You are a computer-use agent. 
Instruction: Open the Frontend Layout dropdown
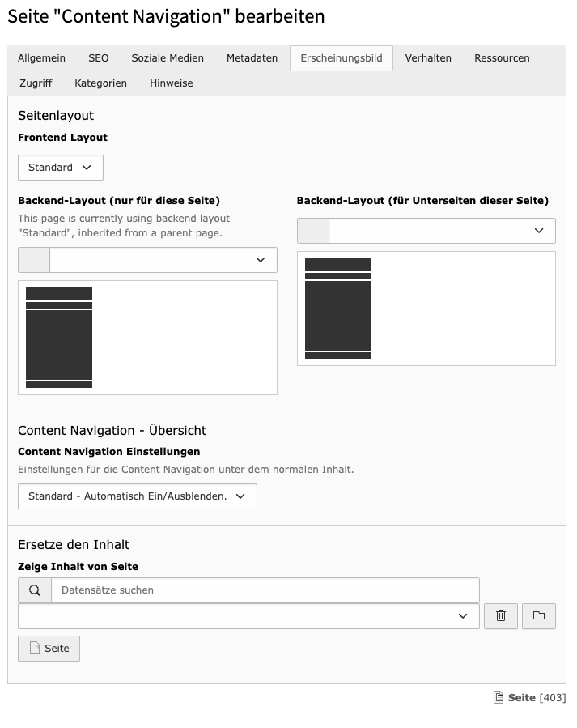(61, 168)
